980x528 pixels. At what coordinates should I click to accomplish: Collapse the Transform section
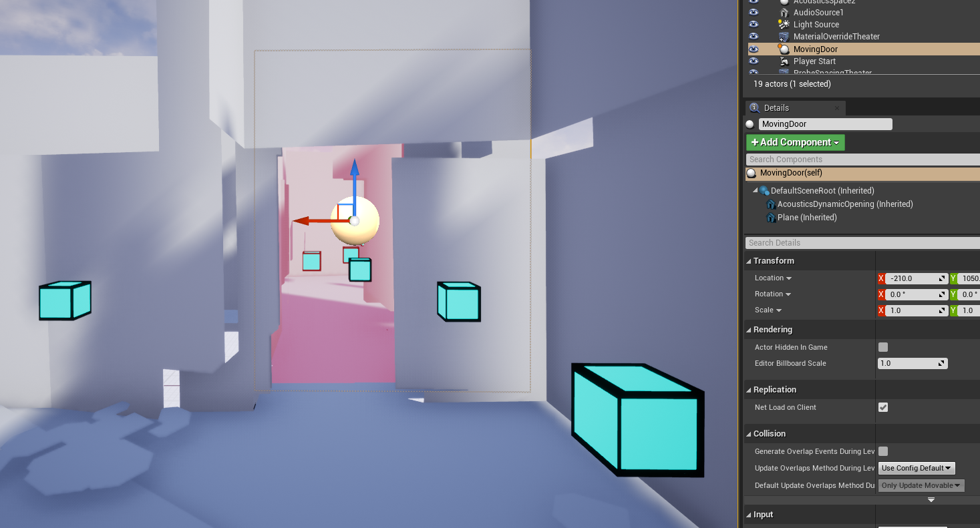[x=749, y=261]
